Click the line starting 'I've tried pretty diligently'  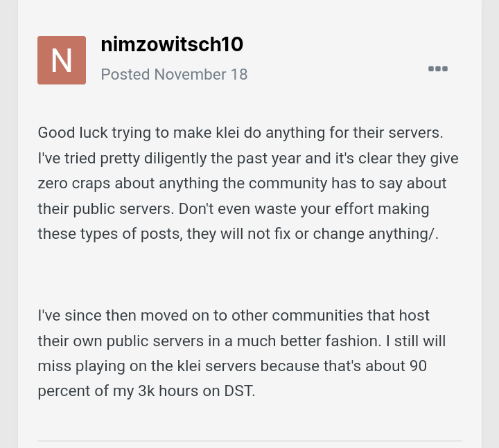[248, 158]
